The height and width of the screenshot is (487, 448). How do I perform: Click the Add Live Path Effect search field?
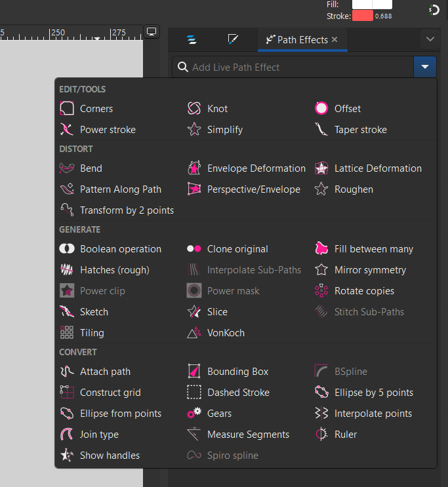click(x=293, y=67)
